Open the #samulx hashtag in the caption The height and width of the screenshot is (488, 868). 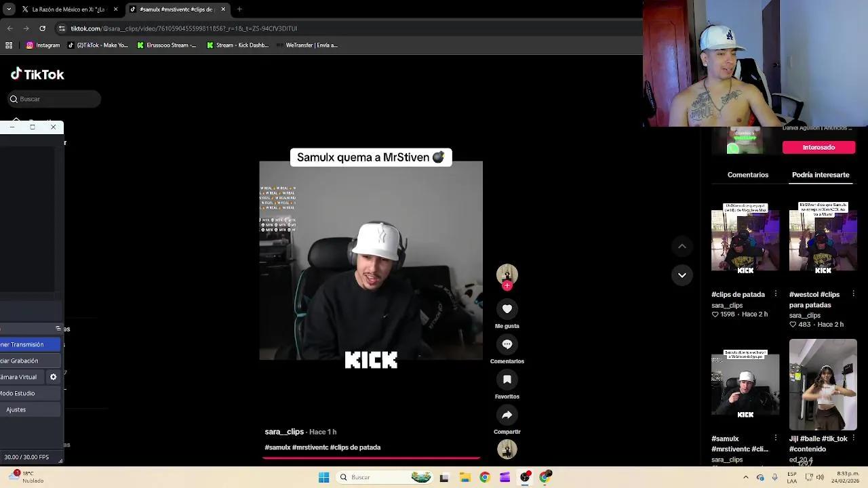[x=277, y=447]
